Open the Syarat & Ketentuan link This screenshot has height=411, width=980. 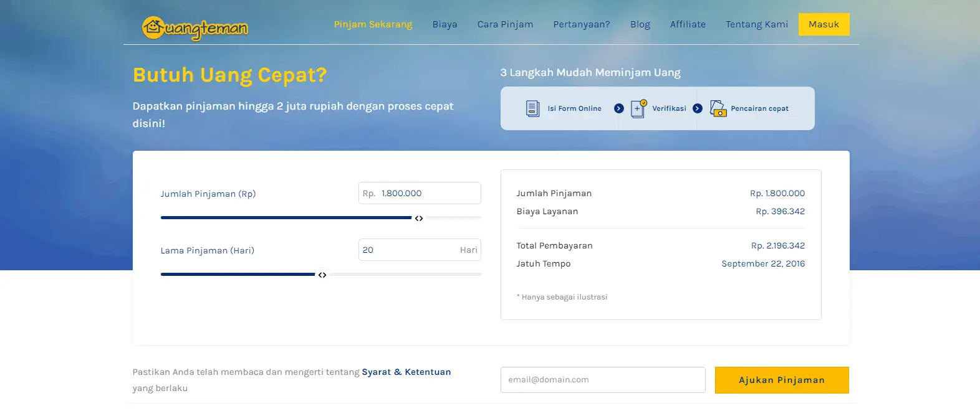(406, 372)
